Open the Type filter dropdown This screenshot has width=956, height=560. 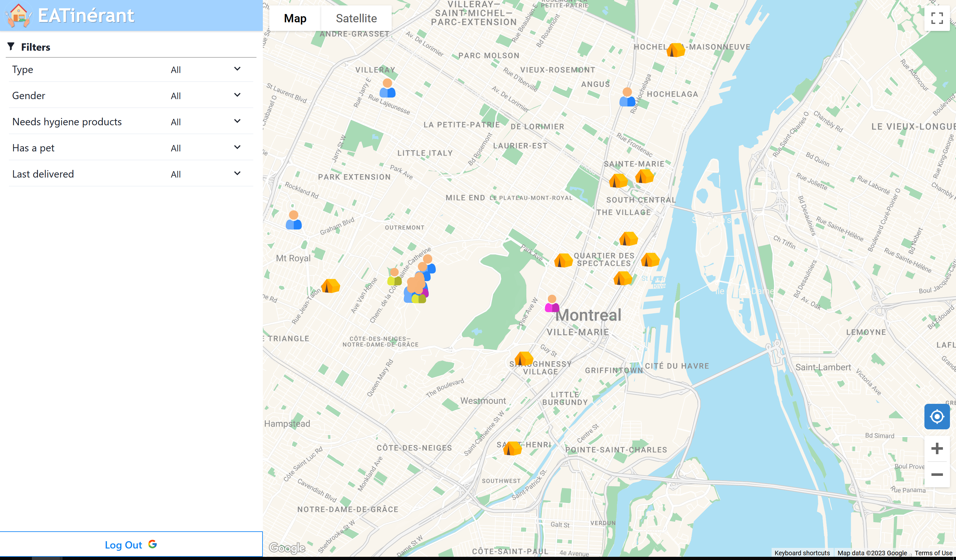[205, 69]
